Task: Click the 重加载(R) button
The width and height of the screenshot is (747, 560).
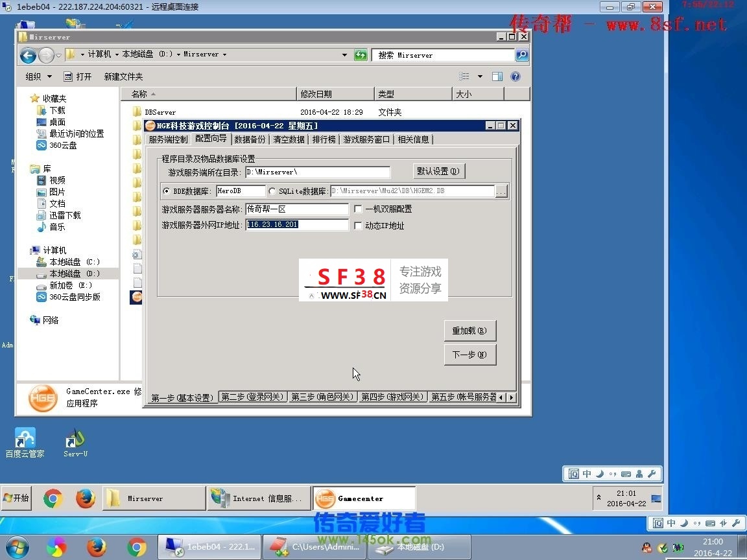Action: (469, 331)
